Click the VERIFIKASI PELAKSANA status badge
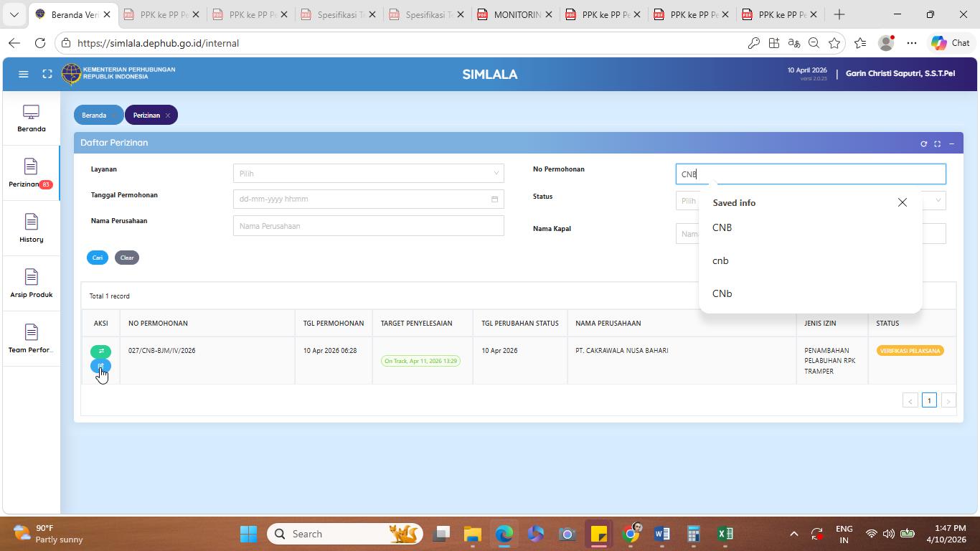Image resolution: width=980 pixels, height=551 pixels. [910, 351]
